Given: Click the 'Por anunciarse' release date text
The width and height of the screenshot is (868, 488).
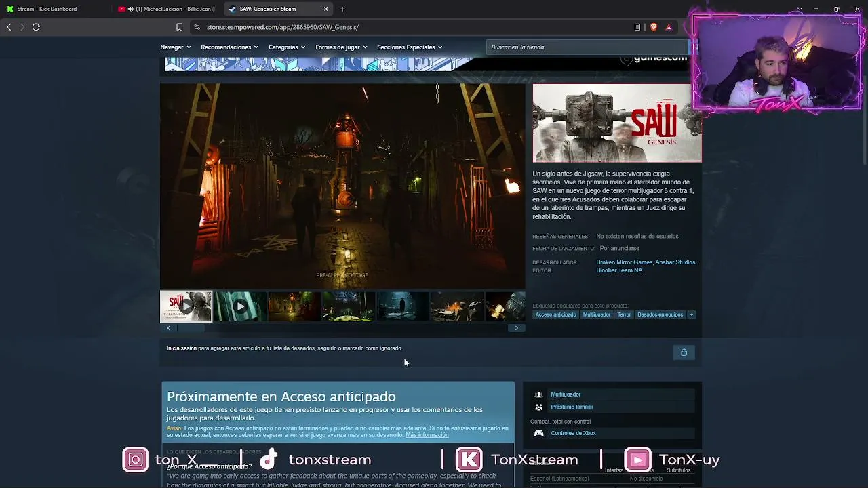Looking at the screenshot, I should (619, 249).
